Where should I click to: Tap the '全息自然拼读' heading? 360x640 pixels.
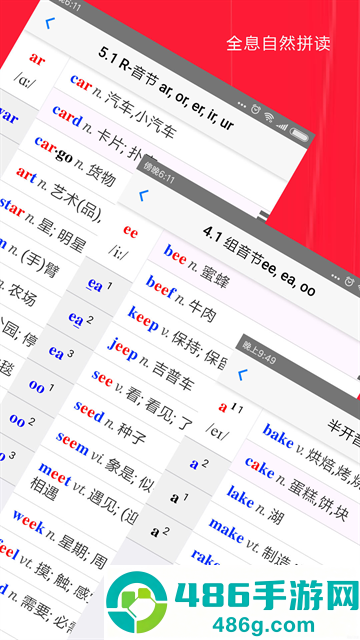point(278,44)
